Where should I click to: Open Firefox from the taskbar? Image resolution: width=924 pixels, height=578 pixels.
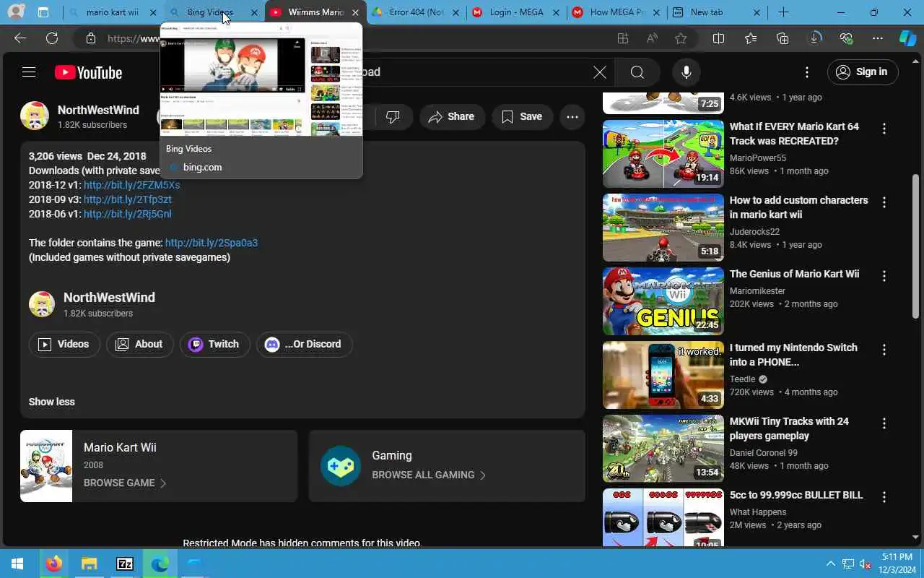pos(53,564)
